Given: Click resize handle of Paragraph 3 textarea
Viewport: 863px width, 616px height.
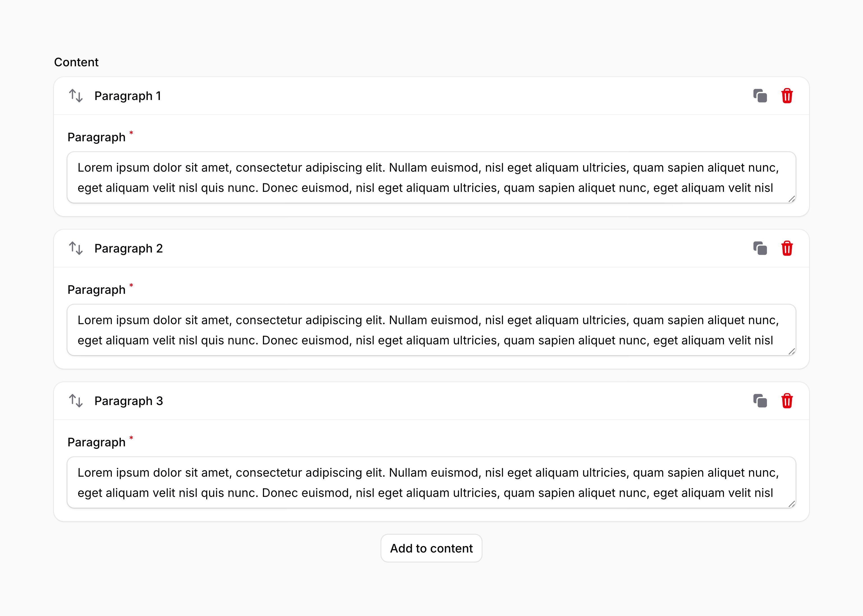Looking at the screenshot, I should pyautogui.click(x=792, y=504).
